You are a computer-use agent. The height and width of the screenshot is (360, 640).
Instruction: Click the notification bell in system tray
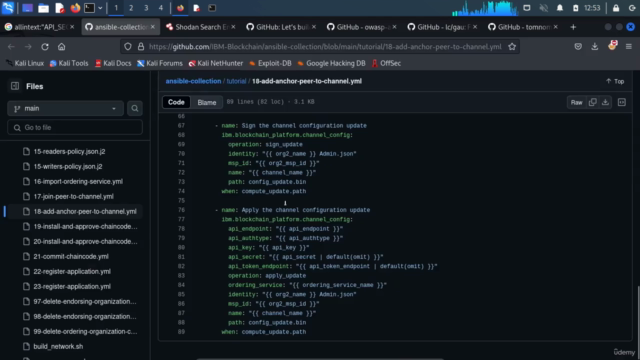coord(560,8)
